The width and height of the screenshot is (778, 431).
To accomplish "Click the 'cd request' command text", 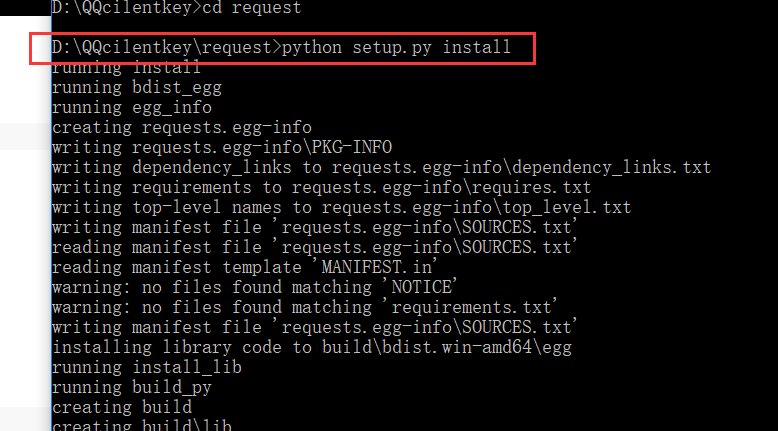I will pyautogui.click(x=252, y=7).
